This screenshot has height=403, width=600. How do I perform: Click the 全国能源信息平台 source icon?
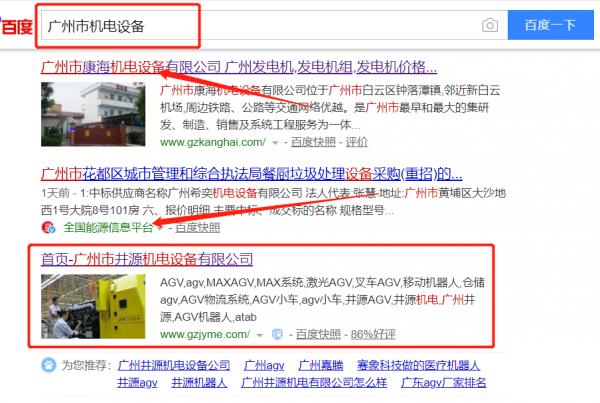[47, 228]
